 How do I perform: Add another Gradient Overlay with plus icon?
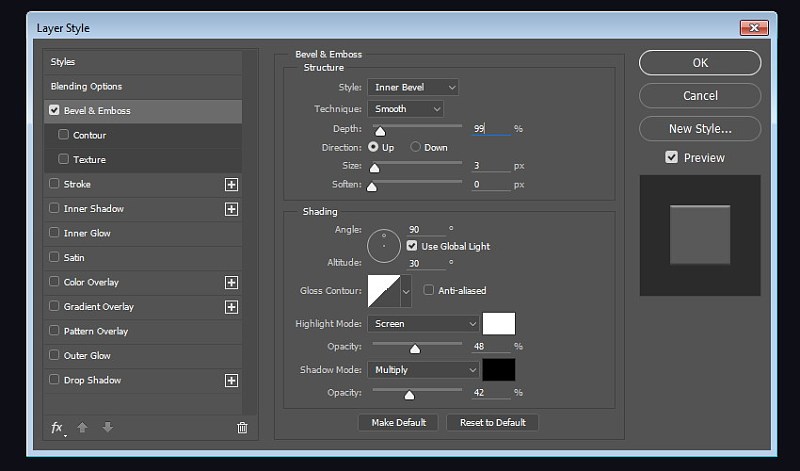coord(231,307)
